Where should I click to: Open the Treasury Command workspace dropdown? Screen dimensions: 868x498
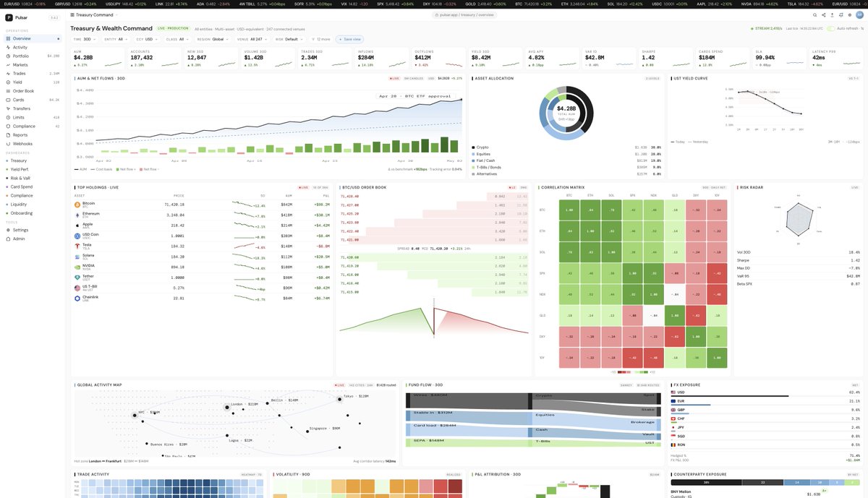click(94, 14)
